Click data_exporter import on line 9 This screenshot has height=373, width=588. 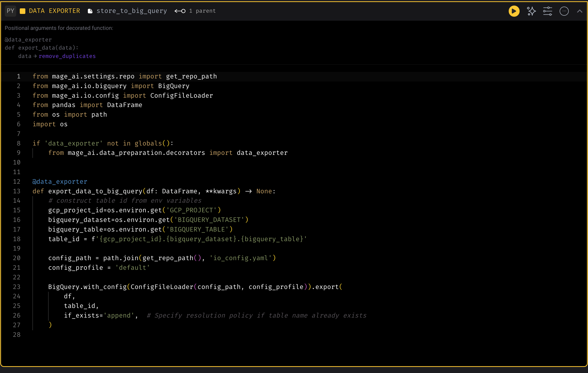tap(262, 153)
